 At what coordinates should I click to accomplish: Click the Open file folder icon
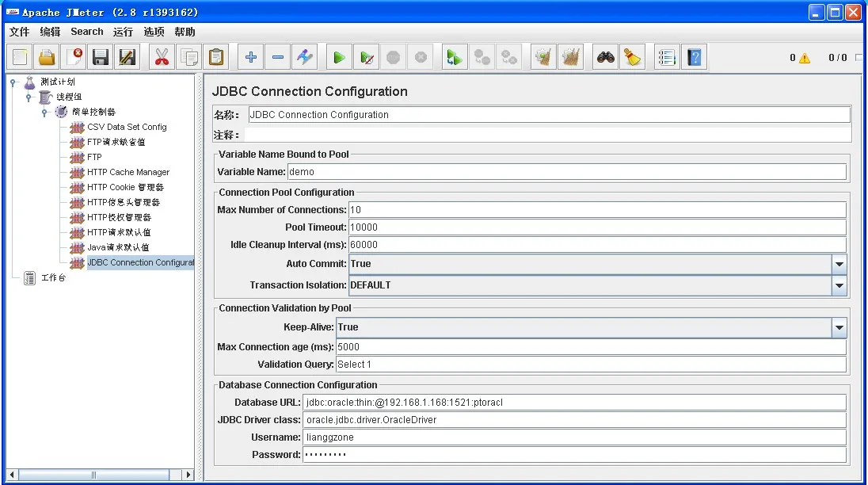[x=48, y=57]
